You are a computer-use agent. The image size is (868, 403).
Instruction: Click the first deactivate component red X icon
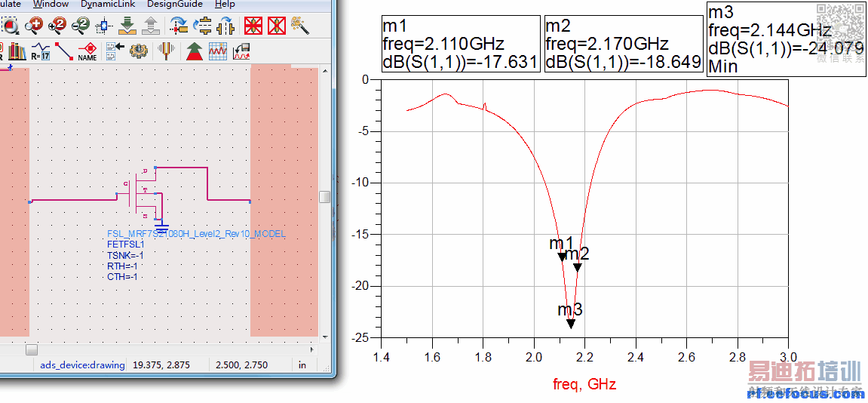click(253, 25)
